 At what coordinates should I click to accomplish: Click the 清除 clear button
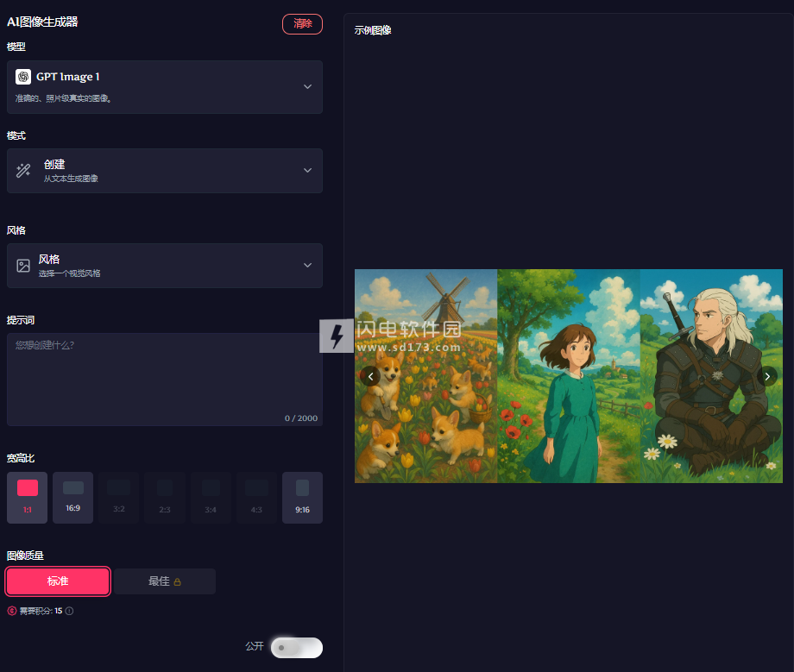[x=302, y=24]
